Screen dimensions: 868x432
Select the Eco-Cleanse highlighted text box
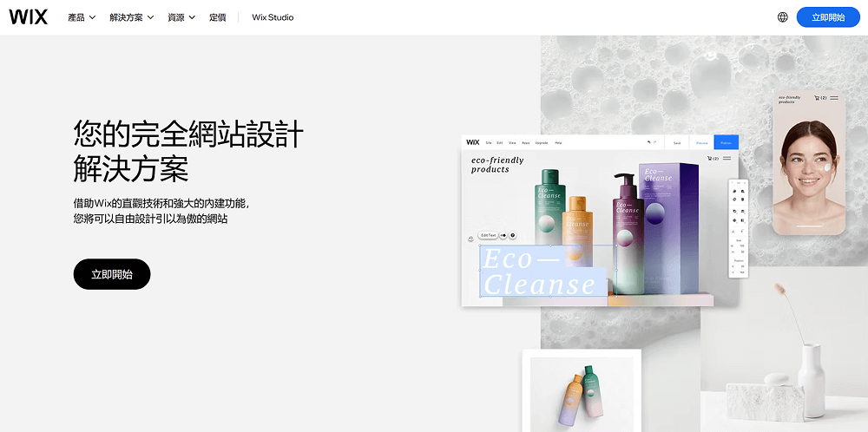pyautogui.click(x=540, y=272)
